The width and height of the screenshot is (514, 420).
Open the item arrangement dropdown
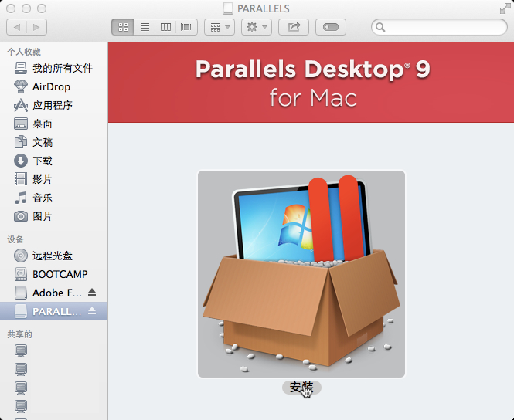coord(220,27)
